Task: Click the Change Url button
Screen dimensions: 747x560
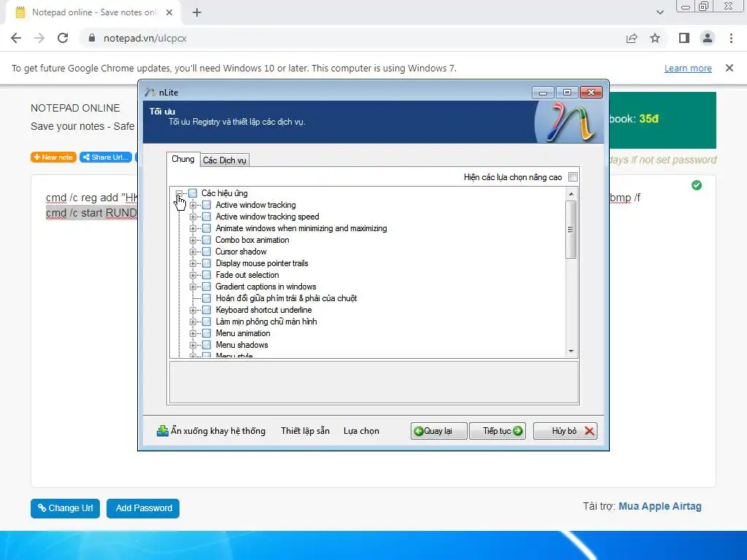Action: pos(65,508)
